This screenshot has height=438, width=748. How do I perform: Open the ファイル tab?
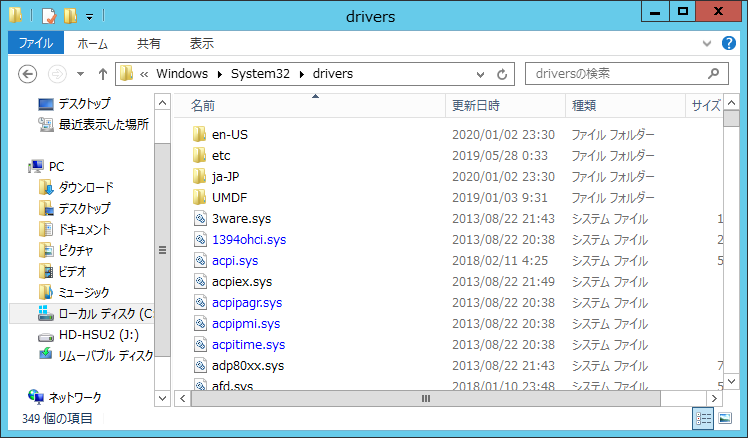(x=36, y=43)
